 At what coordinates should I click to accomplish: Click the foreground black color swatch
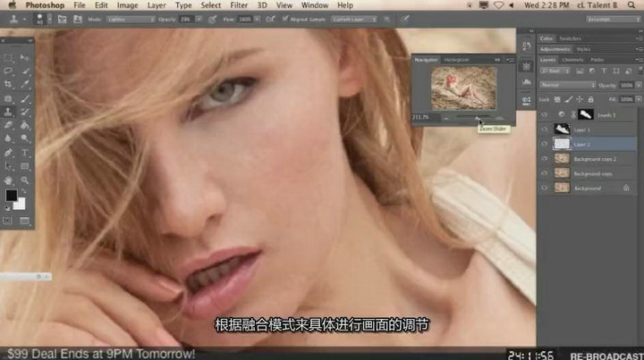11,195
